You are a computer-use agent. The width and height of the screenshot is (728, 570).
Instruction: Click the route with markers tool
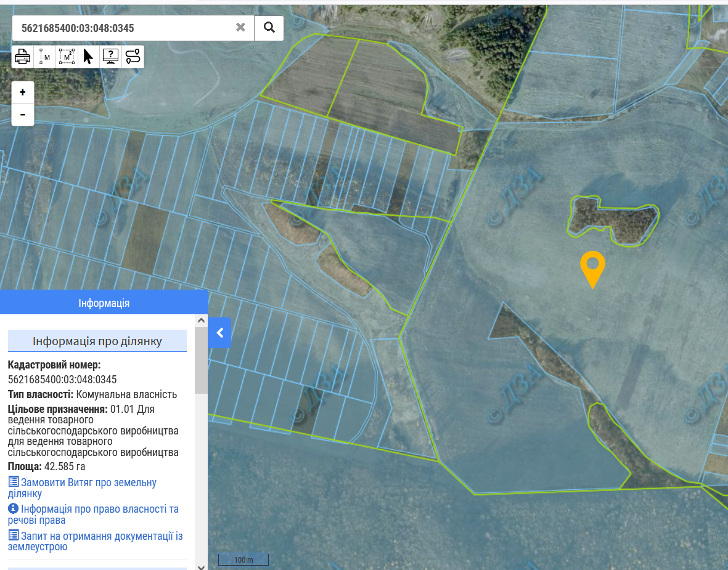tap(133, 57)
